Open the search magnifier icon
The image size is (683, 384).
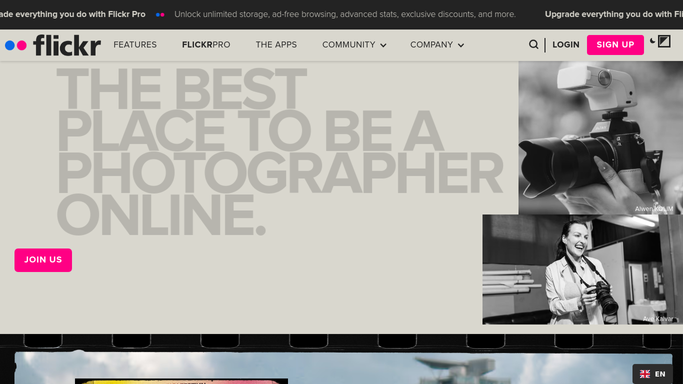point(533,44)
